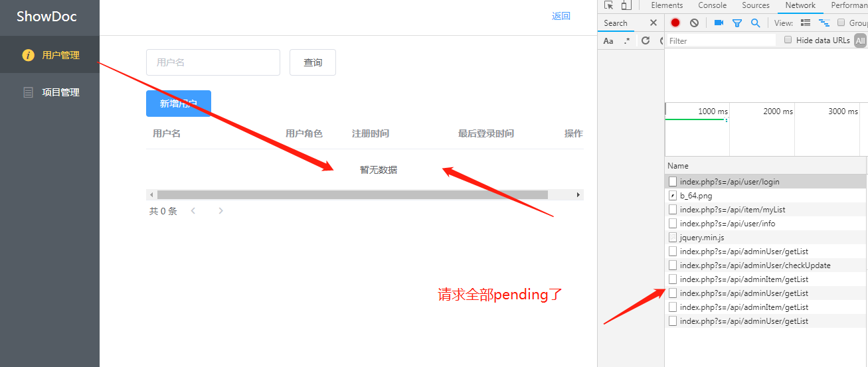Open the Console tab

712,5
